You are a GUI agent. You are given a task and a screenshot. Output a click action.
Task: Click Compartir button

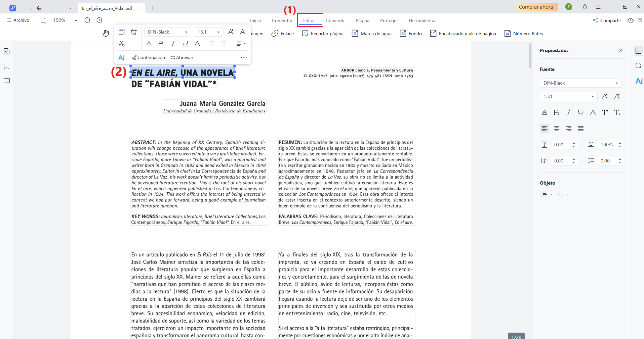pos(607,20)
